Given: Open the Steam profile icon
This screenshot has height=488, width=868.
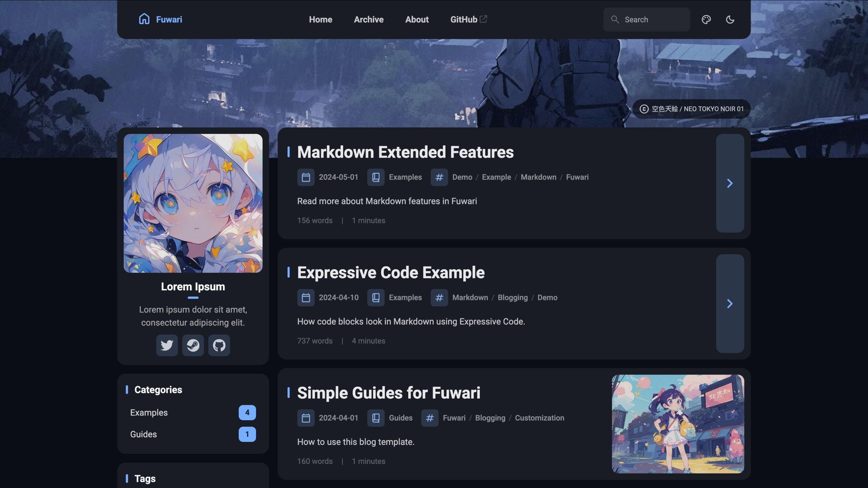Looking at the screenshot, I should (193, 345).
